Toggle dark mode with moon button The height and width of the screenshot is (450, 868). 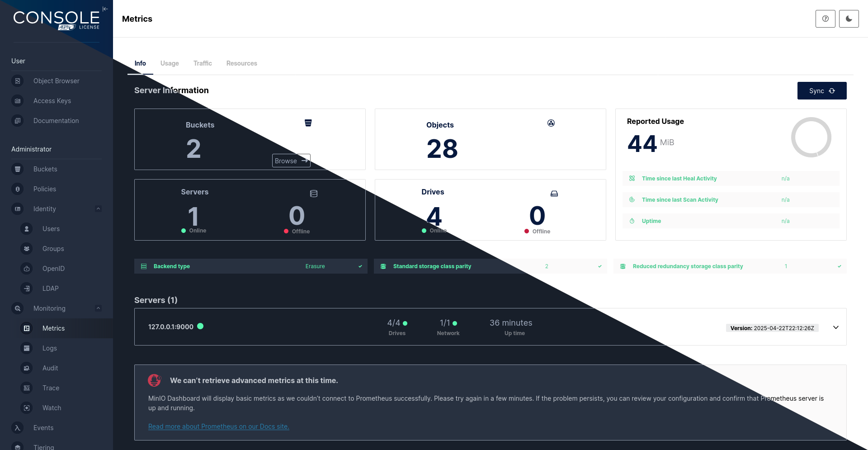pos(849,19)
